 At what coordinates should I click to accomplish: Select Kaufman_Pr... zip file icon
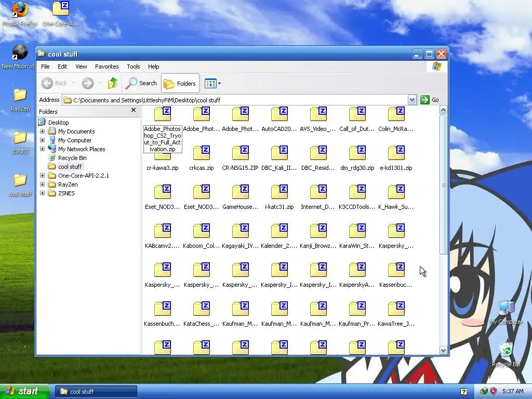(357, 309)
